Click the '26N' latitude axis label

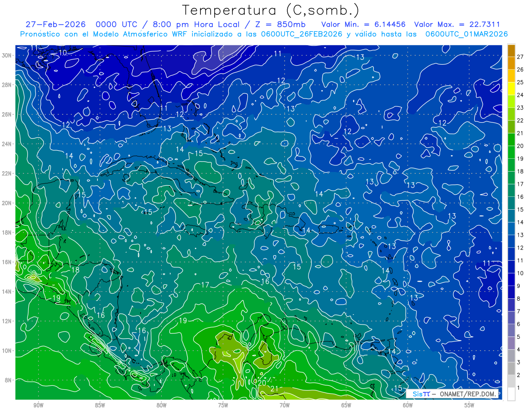click(x=8, y=114)
